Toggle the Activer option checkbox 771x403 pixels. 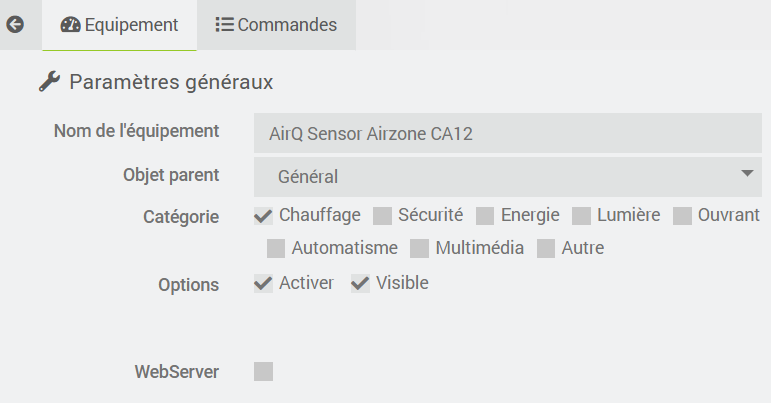pos(264,284)
